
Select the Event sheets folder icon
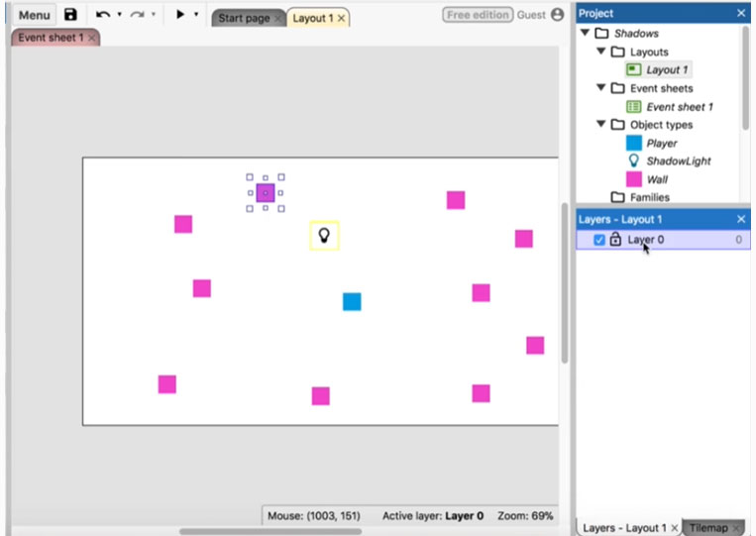tap(617, 88)
